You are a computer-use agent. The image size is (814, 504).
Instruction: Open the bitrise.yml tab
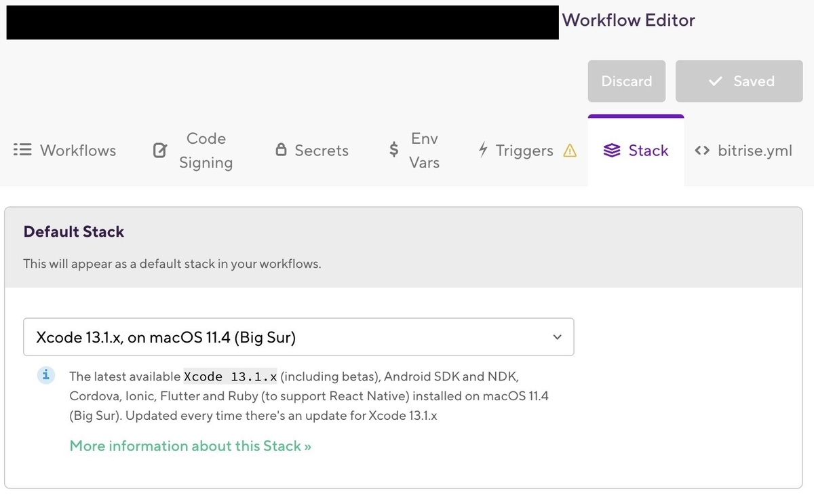coord(743,151)
